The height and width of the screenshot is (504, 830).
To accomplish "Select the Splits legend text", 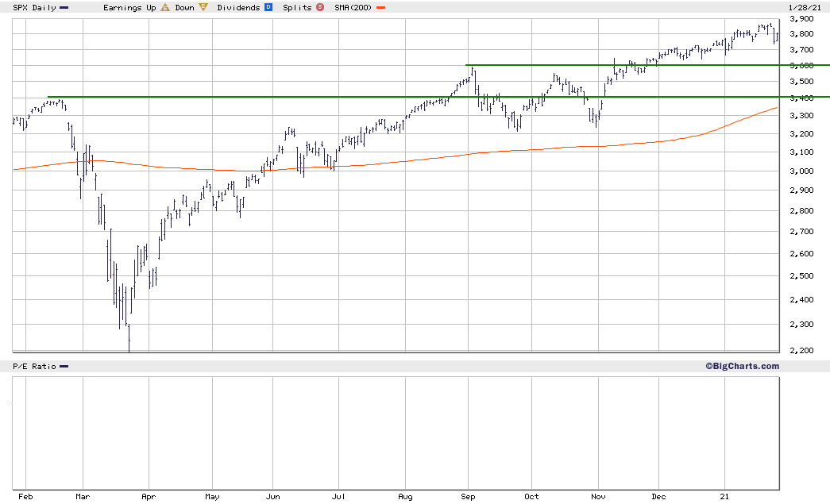I will click(297, 7).
